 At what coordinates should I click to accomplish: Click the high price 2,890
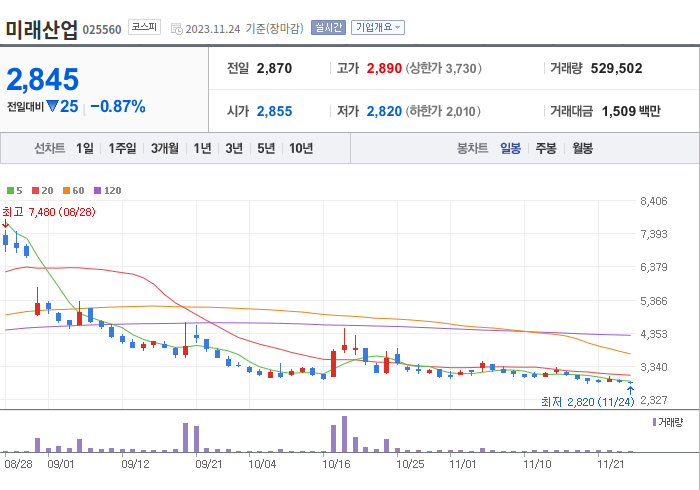point(384,68)
